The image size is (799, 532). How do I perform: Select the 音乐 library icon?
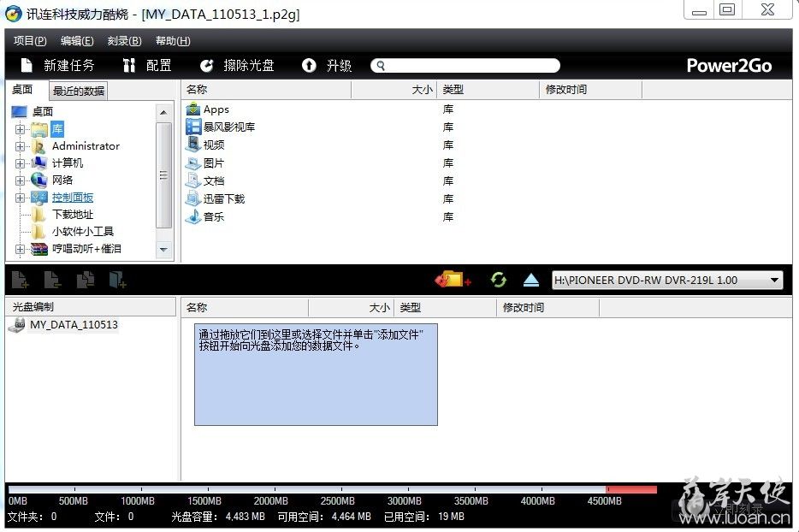click(x=193, y=216)
